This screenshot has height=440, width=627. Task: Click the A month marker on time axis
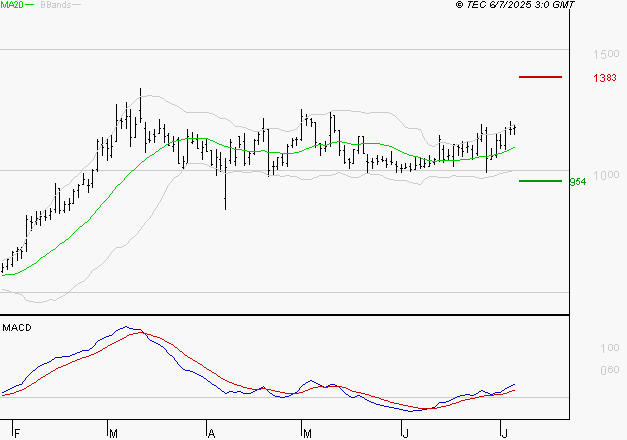[212, 434]
